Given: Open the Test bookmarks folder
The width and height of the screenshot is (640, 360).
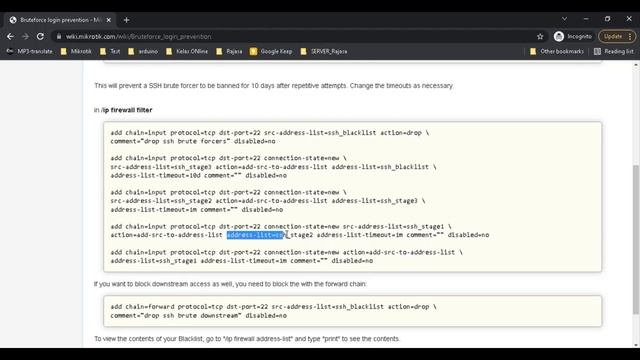Looking at the screenshot, I should [110, 51].
